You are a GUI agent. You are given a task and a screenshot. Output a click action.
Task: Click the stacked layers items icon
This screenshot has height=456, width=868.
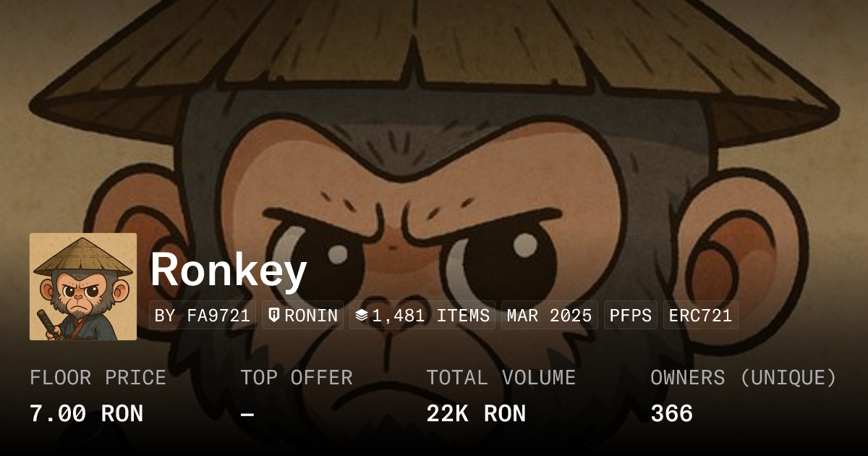tap(362, 316)
